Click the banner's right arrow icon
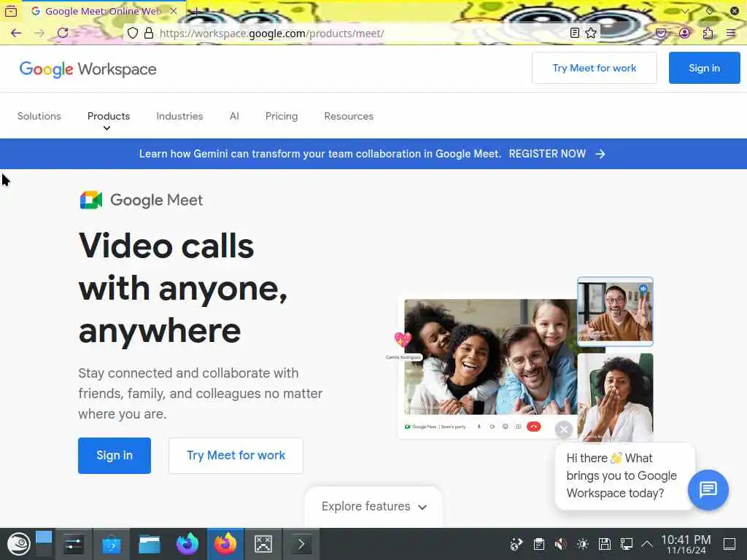Viewport: 747px width, 560px height. [600, 154]
